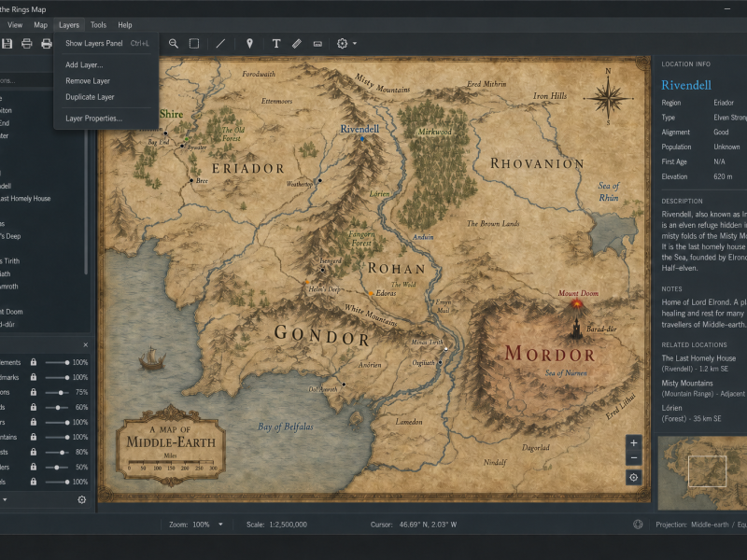Choose Show Layers Panel menu entry

106,43
